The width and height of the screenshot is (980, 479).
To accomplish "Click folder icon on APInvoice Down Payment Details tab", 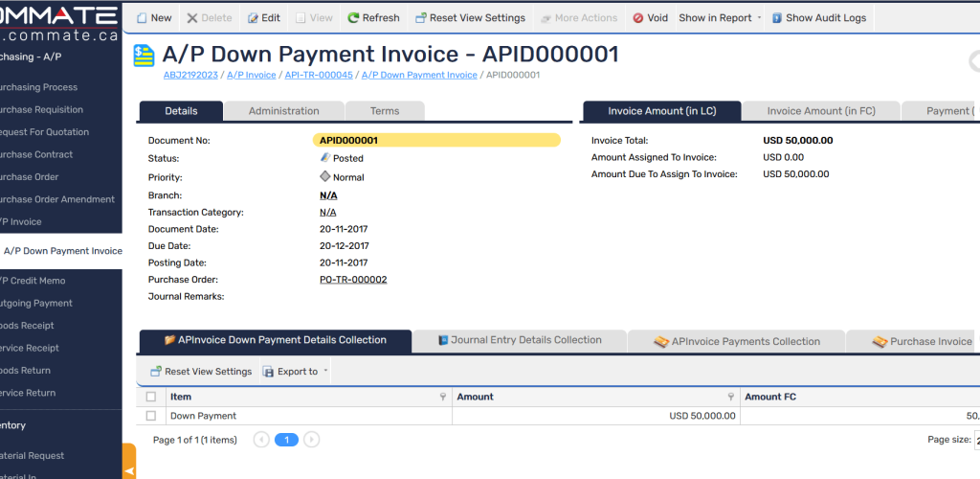I will [169, 340].
